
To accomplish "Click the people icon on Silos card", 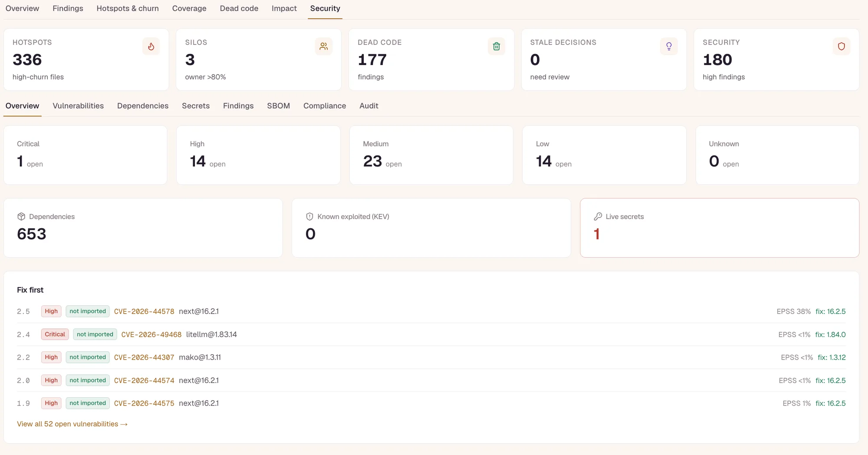I will 324,46.
